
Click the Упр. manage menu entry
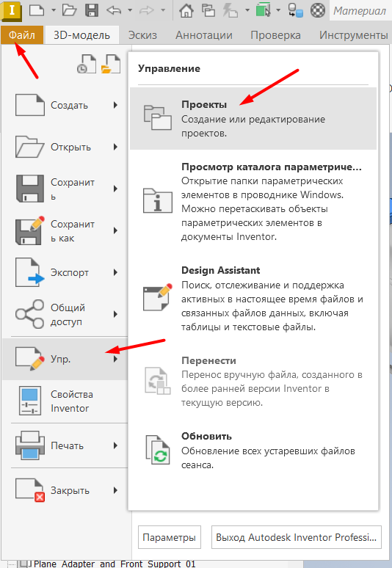(x=65, y=359)
